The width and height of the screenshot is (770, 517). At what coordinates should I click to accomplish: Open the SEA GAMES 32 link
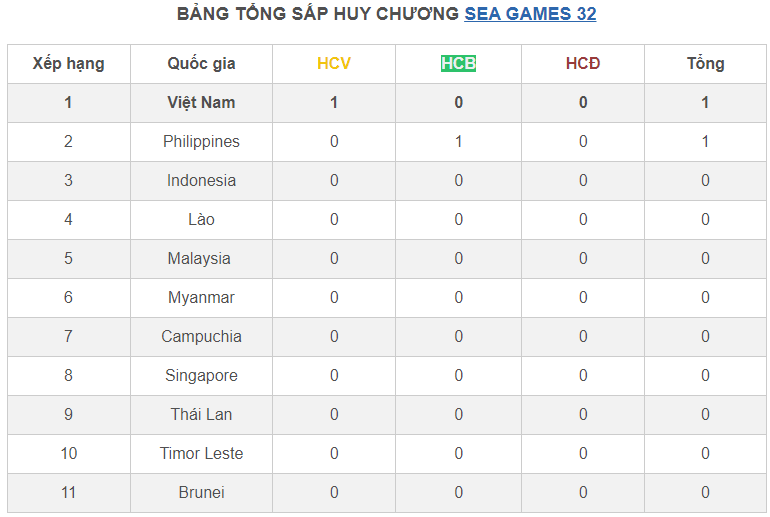pyautogui.click(x=530, y=14)
